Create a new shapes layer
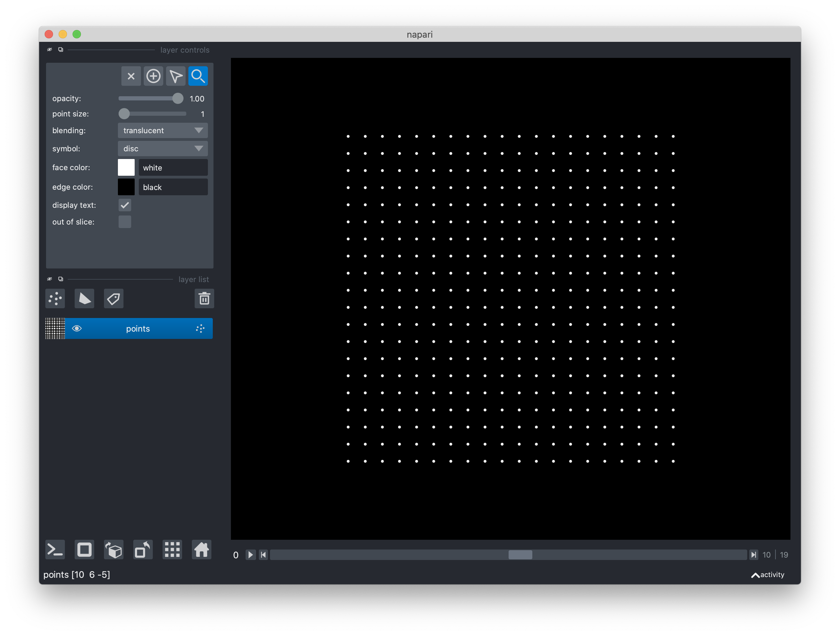Image resolution: width=840 pixels, height=636 pixels. (84, 298)
